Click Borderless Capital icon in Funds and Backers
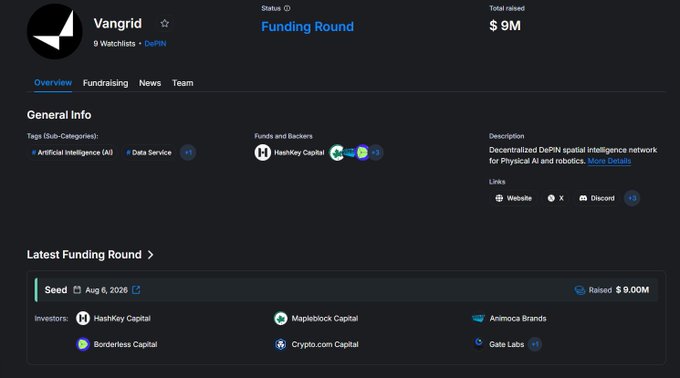This screenshot has height=378, width=680. (362, 153)
